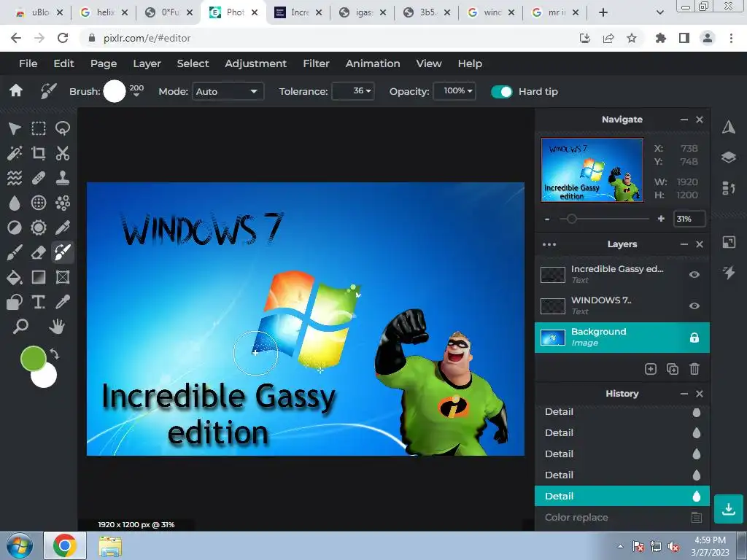Open Chrome tab search chevron
The image size is (747, 560).
click(x=659, y=12)
